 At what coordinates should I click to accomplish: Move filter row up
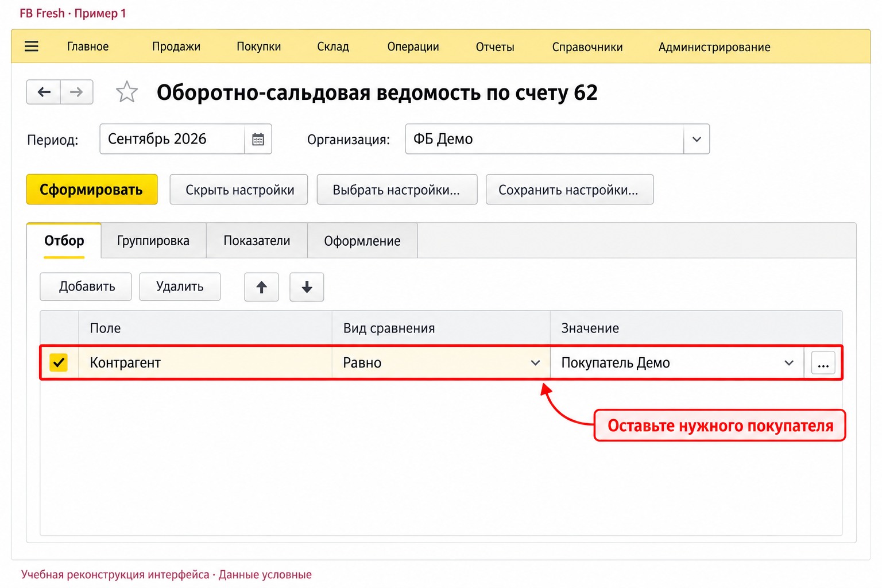tap(261, 287)
